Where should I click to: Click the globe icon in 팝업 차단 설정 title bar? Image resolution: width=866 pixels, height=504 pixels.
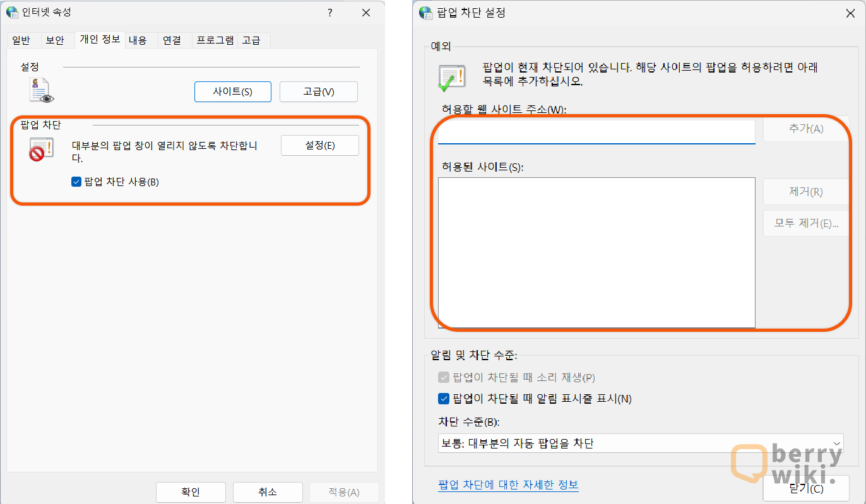pos(425,13)
